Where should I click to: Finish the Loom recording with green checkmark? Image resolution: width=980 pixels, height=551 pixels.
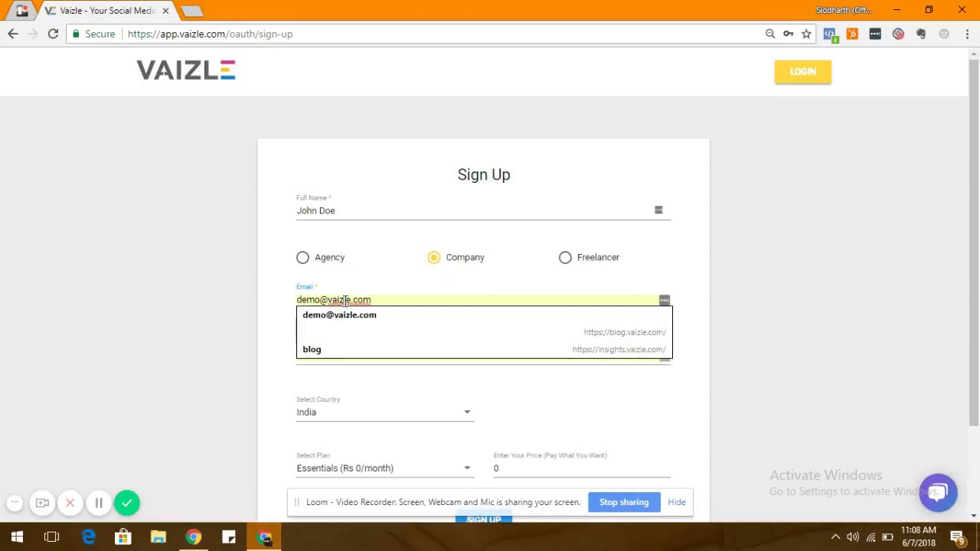tap(127, 503)
